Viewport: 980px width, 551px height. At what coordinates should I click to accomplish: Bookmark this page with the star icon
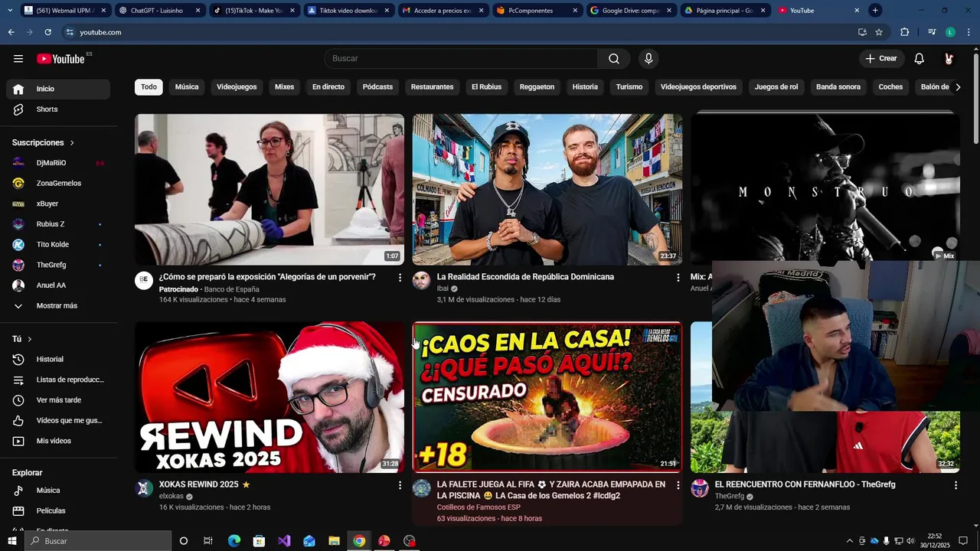click(x=879, y=32)
